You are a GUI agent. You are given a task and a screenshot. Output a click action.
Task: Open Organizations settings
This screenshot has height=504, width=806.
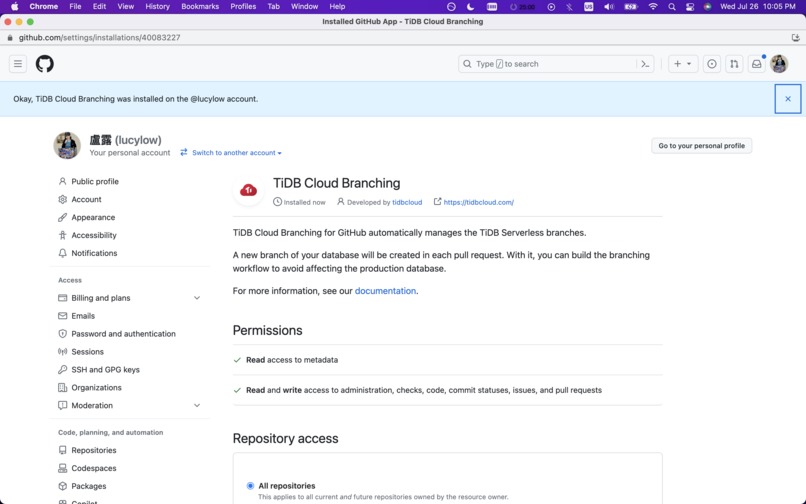[x=96, y=388]
